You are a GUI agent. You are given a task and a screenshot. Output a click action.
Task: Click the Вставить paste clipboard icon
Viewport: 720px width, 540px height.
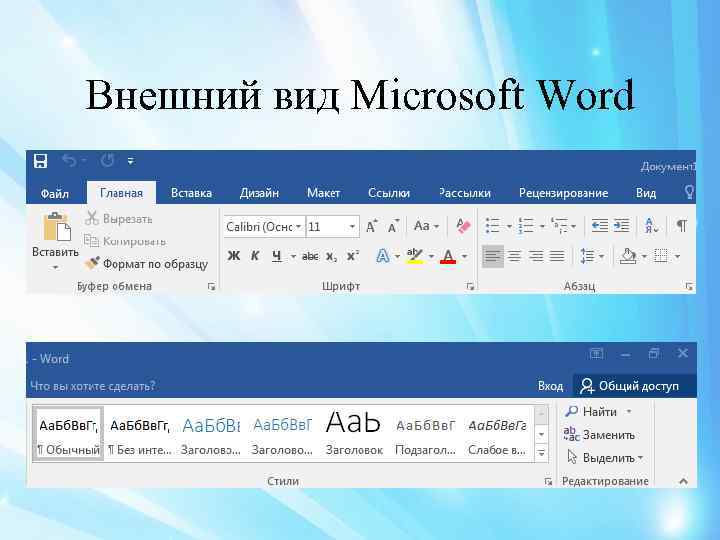(x=56, y=227)
